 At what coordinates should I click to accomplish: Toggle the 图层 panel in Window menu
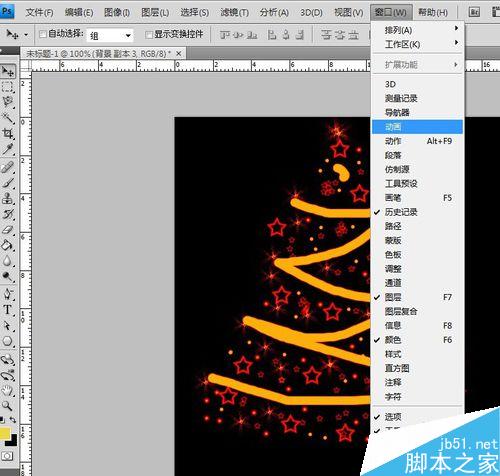pos(417,297)
